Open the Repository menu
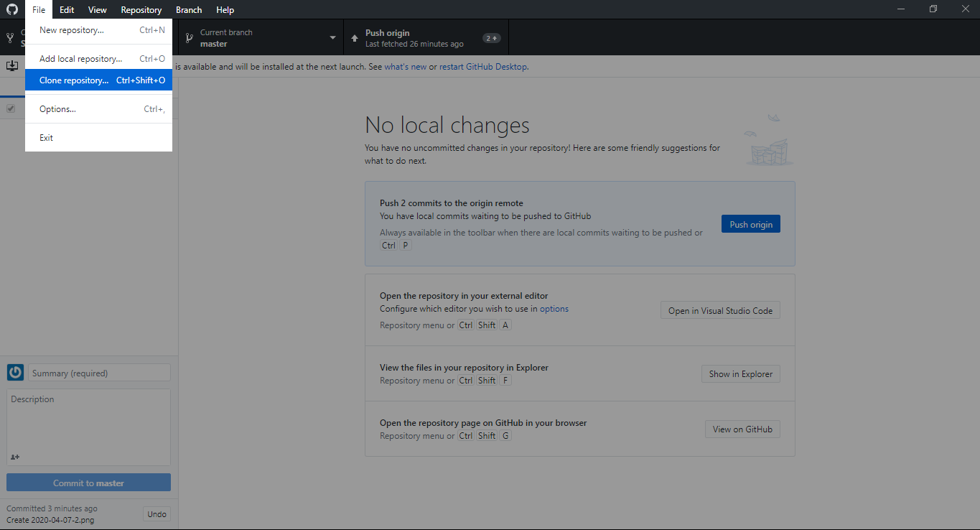The width and height of the screenshot is (980, 530). [141, 9]
